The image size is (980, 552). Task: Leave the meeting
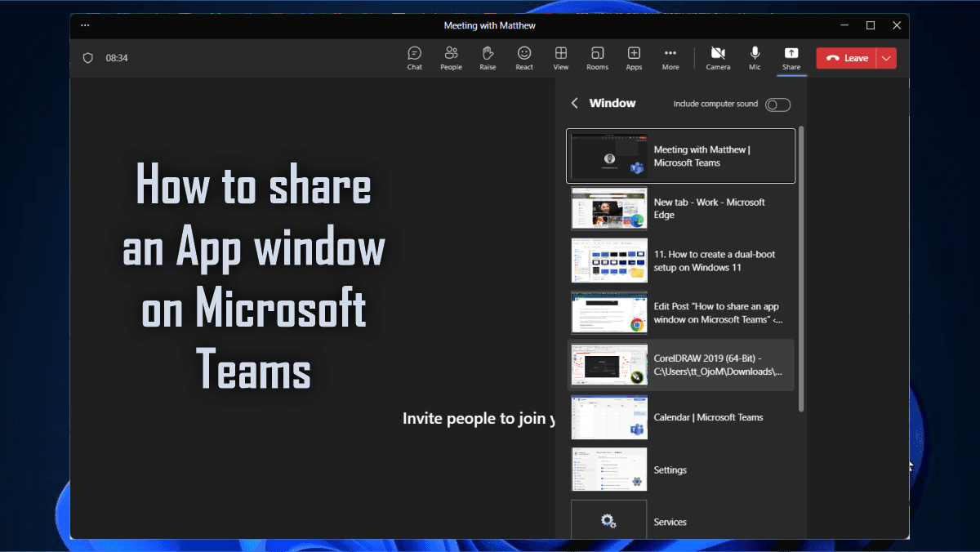point(846,58)
